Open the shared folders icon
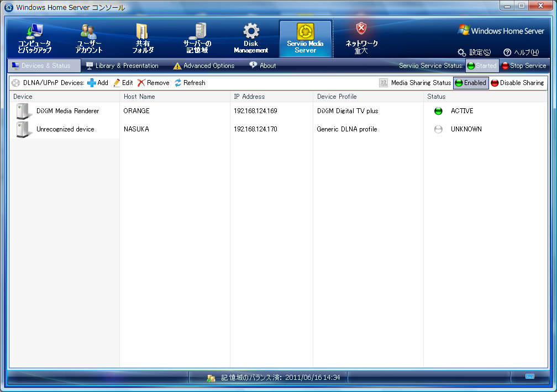Viewport: 557px width, 392px height. tap(142, 31)
